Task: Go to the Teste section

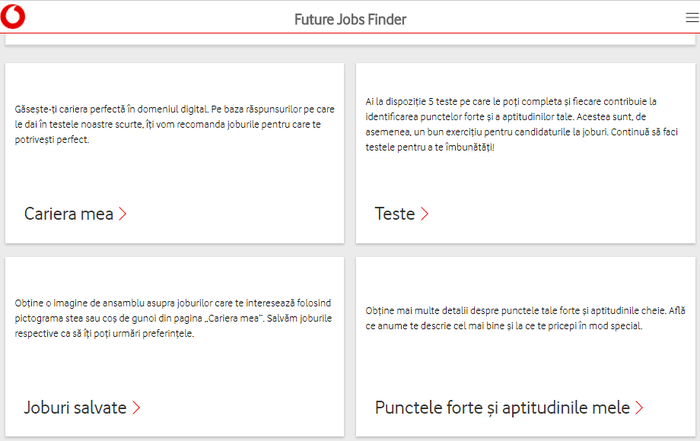Action: click(x=395, y=213)
